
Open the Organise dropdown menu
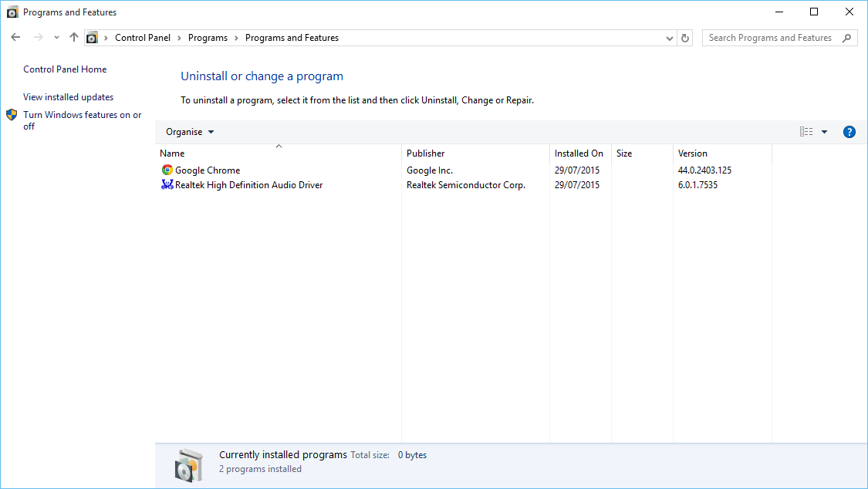pos(190,132)
